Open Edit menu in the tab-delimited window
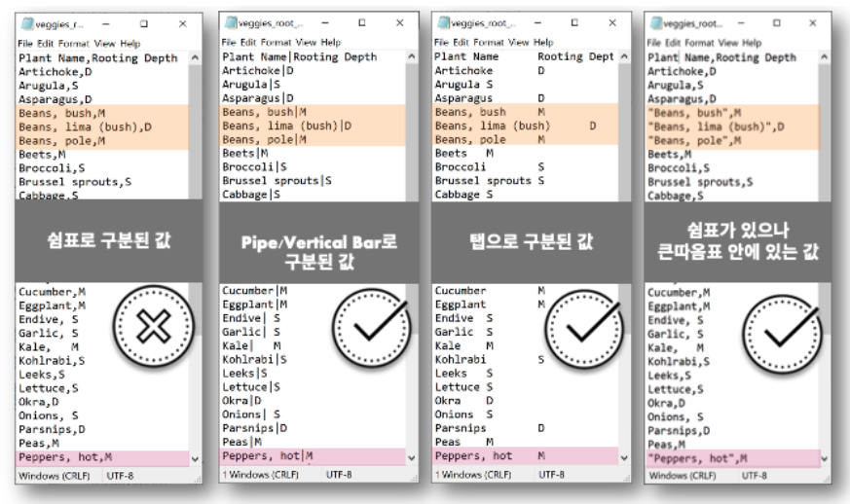 (x=461, y=42)
